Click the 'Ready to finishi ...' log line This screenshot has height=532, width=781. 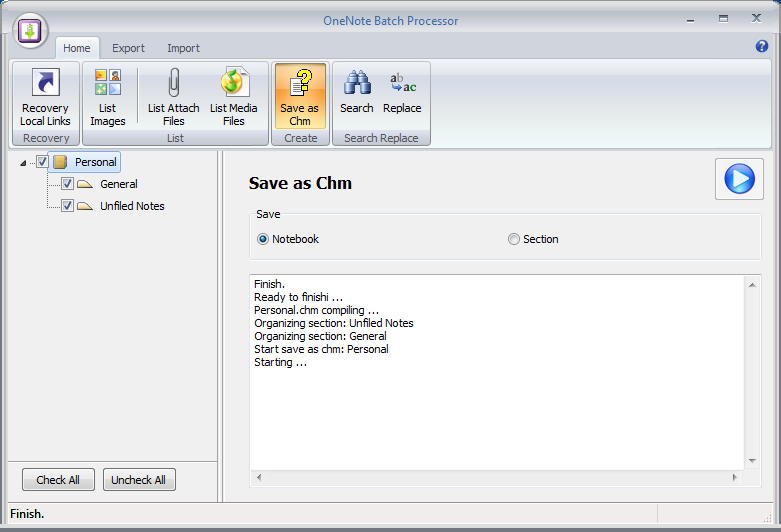click(x=298, y=297)
